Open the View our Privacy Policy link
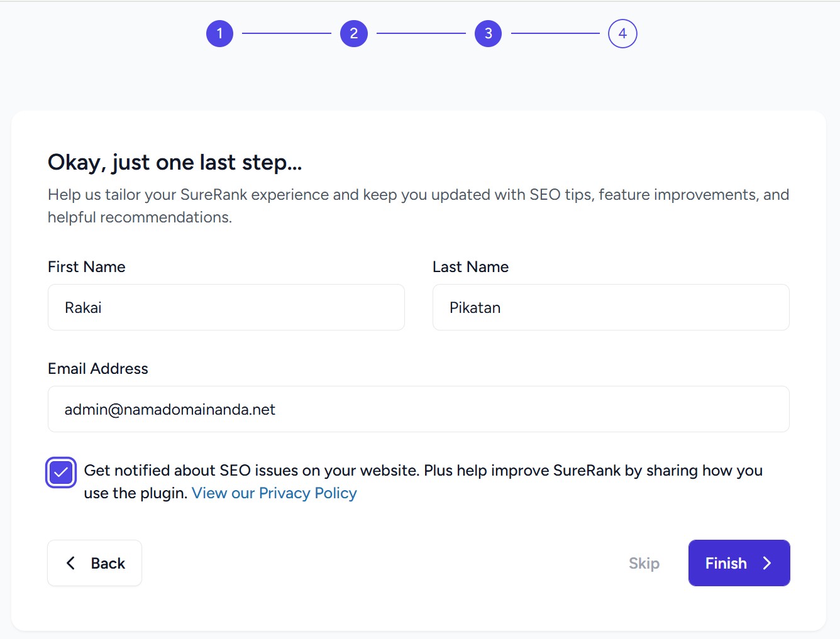 [x=274, y=493]
